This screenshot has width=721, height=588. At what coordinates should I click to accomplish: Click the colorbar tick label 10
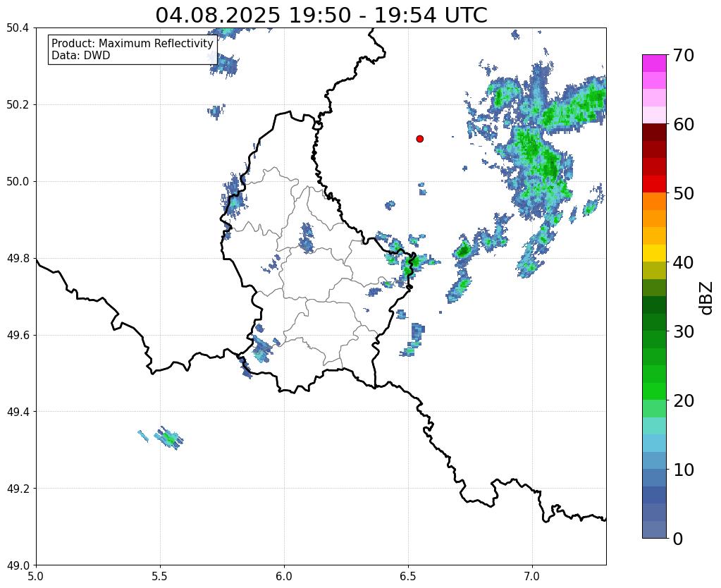pyautogui.click(x=684, y=470)
